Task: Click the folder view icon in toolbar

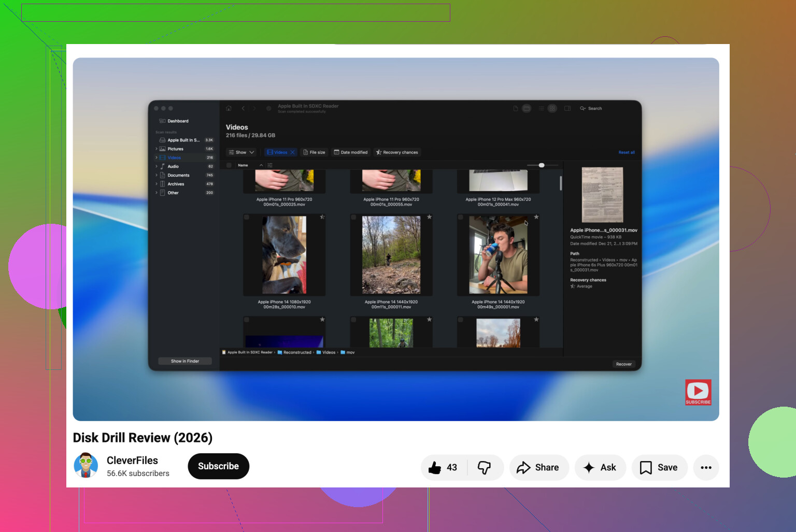Action: (527, 108)
